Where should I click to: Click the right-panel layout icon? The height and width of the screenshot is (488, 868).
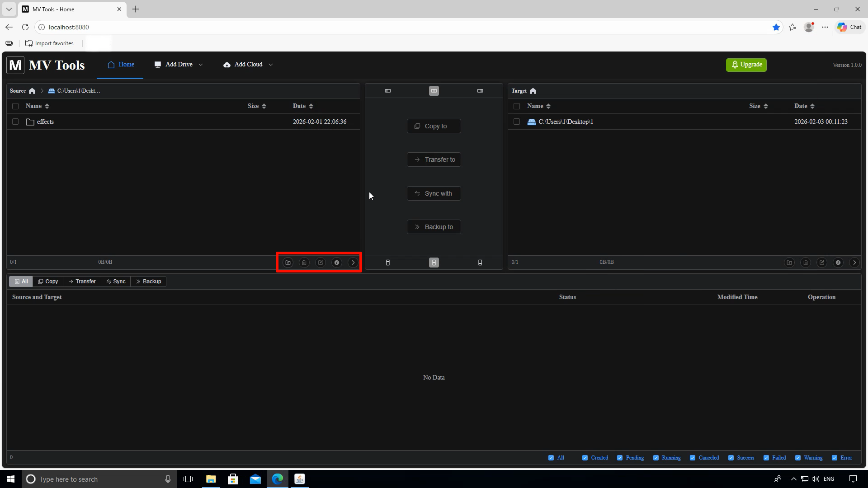480,90
